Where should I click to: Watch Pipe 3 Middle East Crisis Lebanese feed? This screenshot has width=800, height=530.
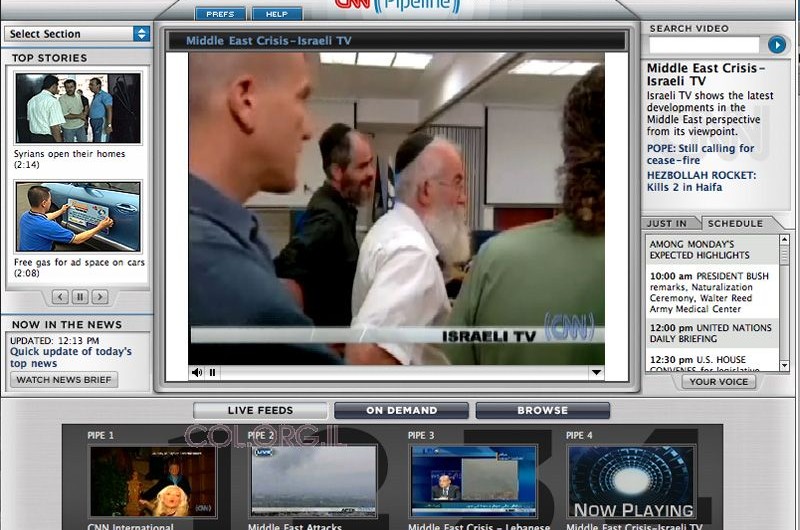click(x=473, y=482)
